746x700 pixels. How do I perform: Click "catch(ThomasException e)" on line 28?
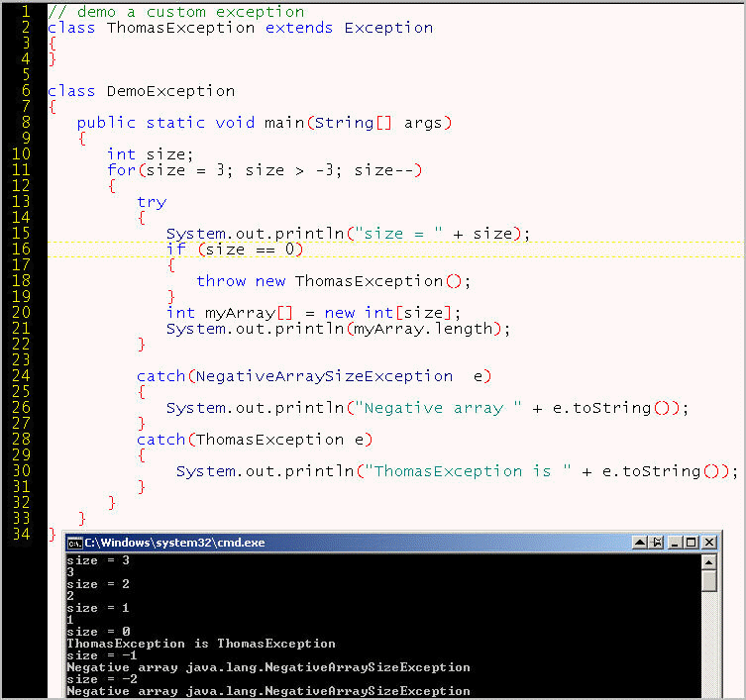[x=255, y=440]
